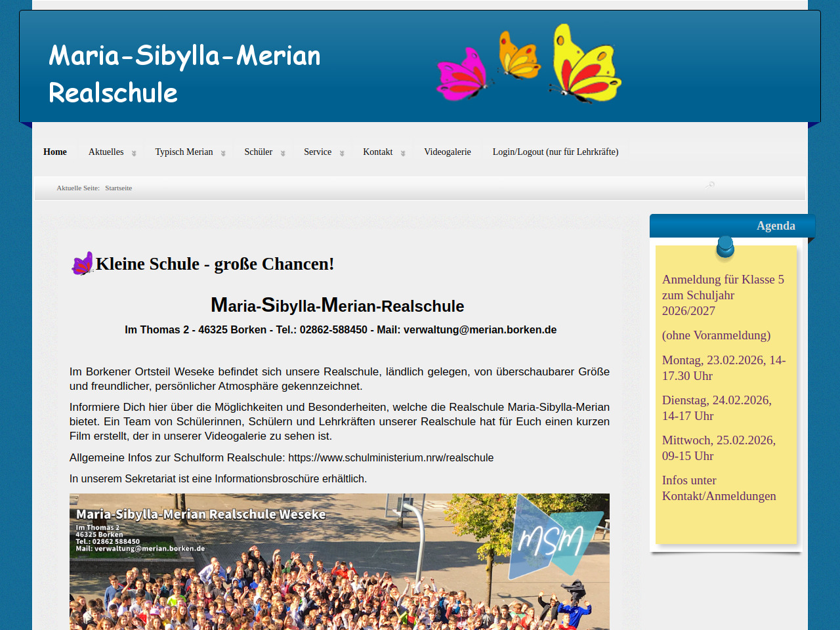The image size is (840, 630).
Task: Click the search magnifier icon
Action: (x=709, y=185)
